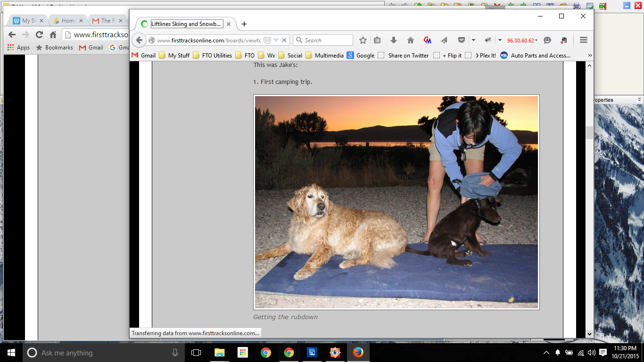644x362 pixels.
Task: Open the FTO bookmarks folder
Action: pyautogui.click(x=245, y=55)
